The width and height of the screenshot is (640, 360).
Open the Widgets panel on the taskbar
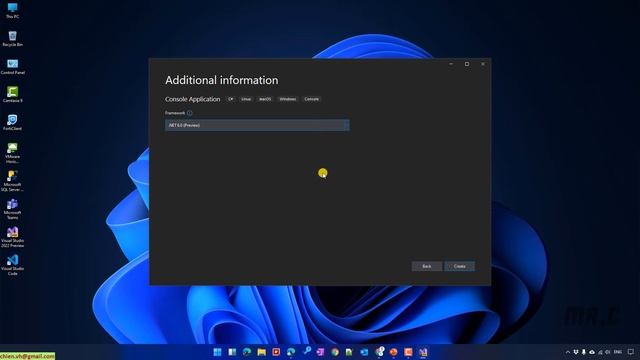coord(232,352)
